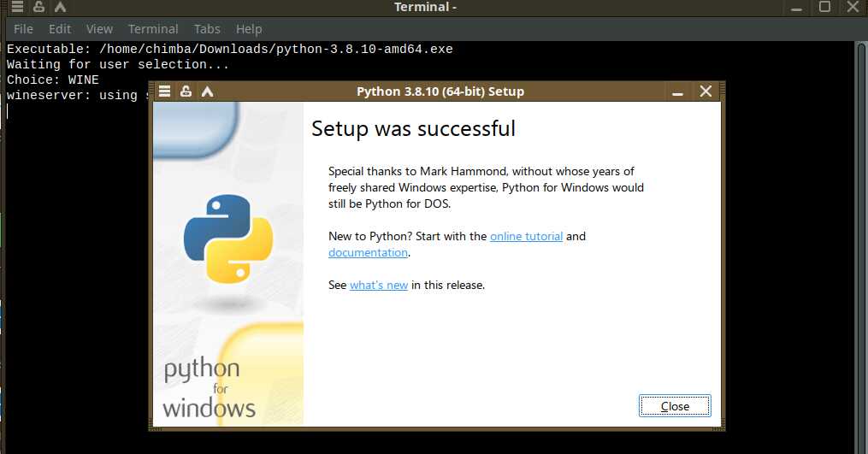Maximize the Terminal window
Screen dimensions: 868x454
click(x=825, y=7)
